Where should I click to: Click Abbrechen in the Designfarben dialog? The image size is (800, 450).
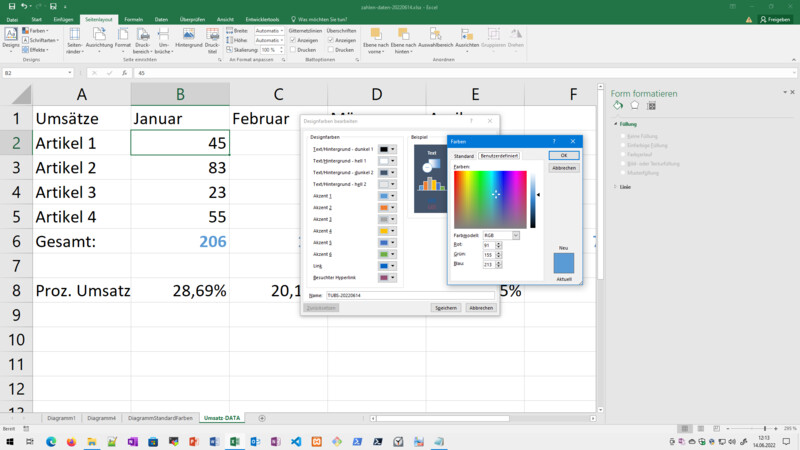click(x=481, y=308)
